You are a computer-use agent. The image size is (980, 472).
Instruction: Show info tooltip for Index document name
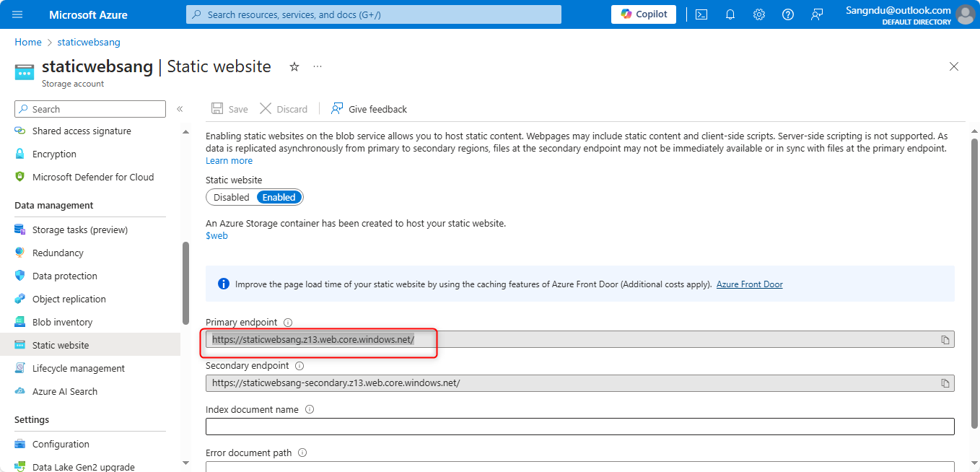coord(310,409)
